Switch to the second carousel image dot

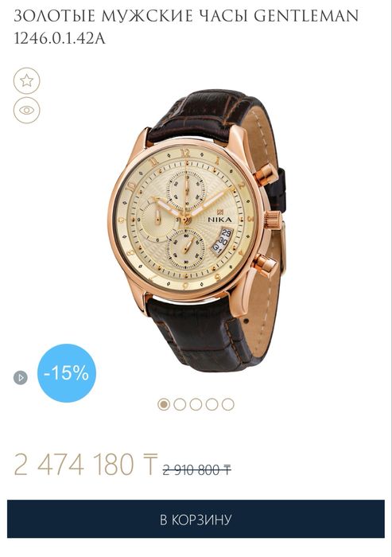tap(180, 404)
